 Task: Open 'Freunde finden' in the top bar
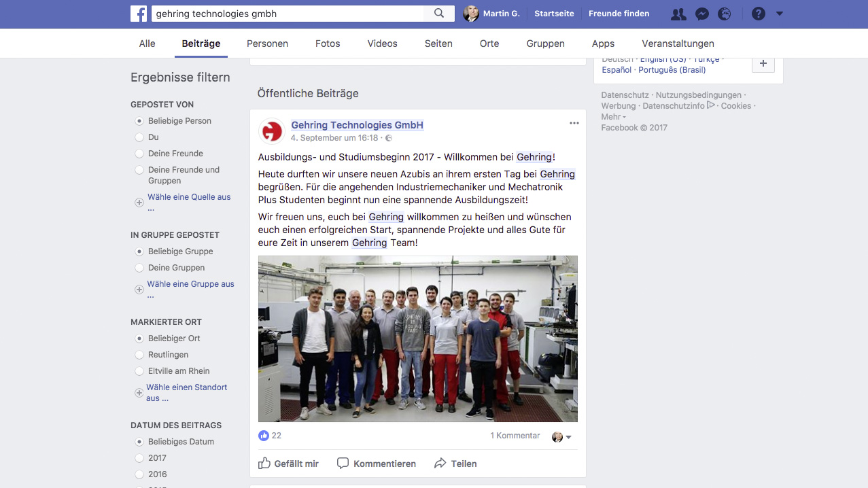click(x=619, y=14)
